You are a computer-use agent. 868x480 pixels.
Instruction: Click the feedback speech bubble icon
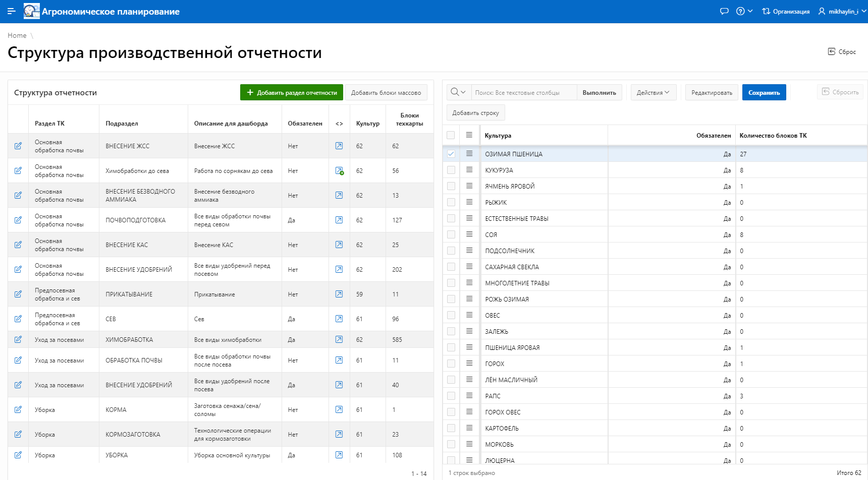724,11
